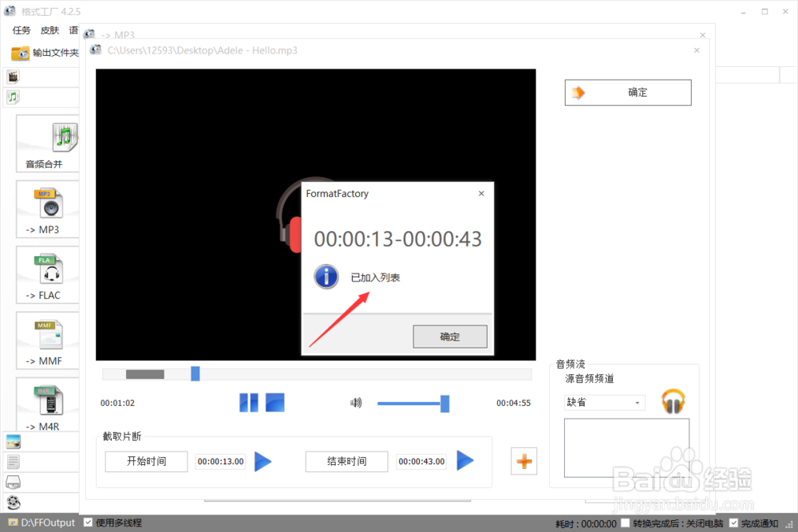Click the 输出文件夹 toolbar button
Screen dimensions: 798x532
[x=45, y=53]
